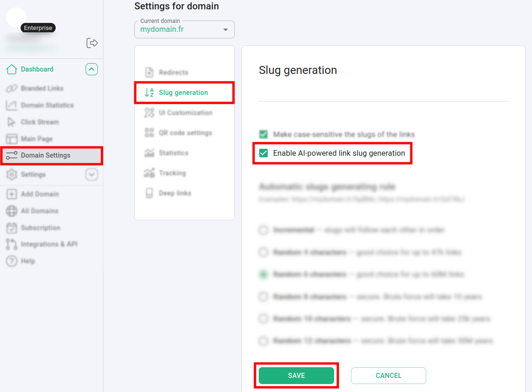Toggle case-sensitive slugs checkbox

pos(264,134)
